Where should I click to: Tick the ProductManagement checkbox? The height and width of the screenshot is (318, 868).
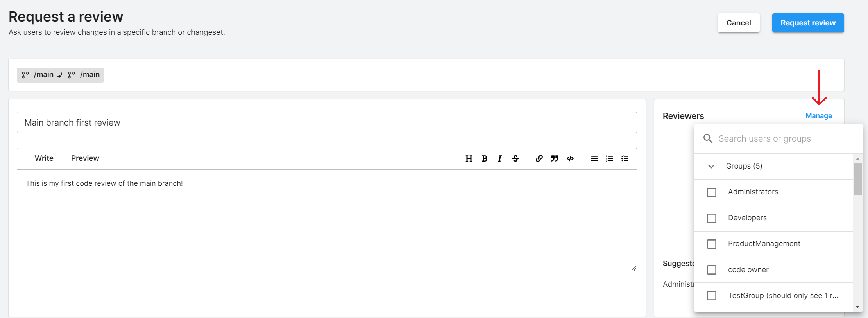(712, 244)
